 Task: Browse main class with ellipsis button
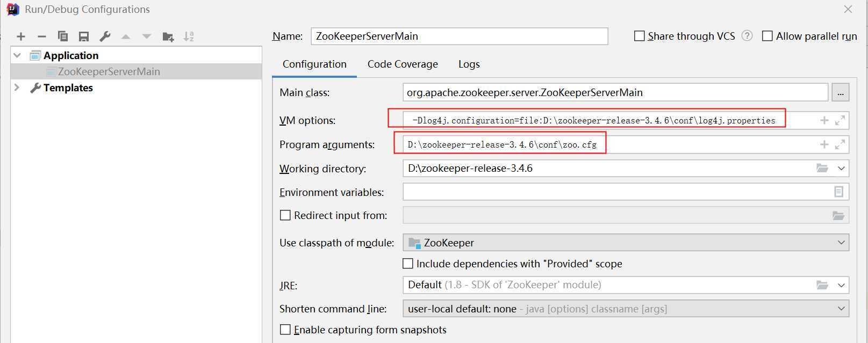[x=841, y=92]
